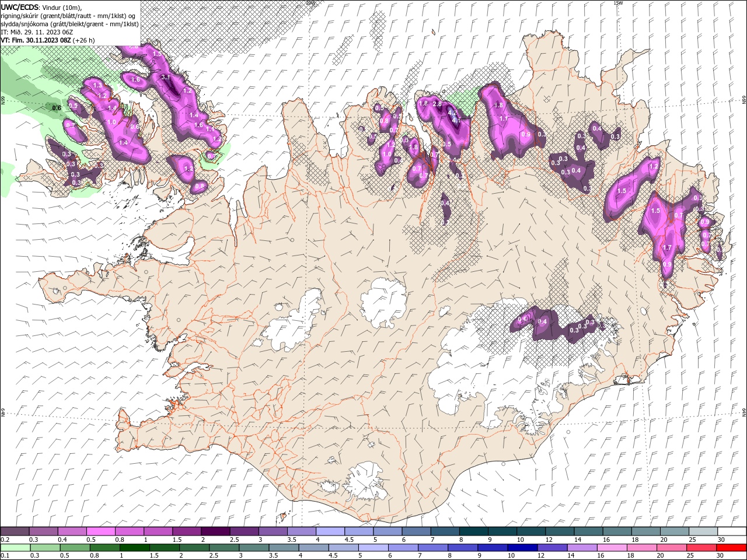
Task: Click the 4.2 snowfall value in north Iceland
Action: coord(451,113)
